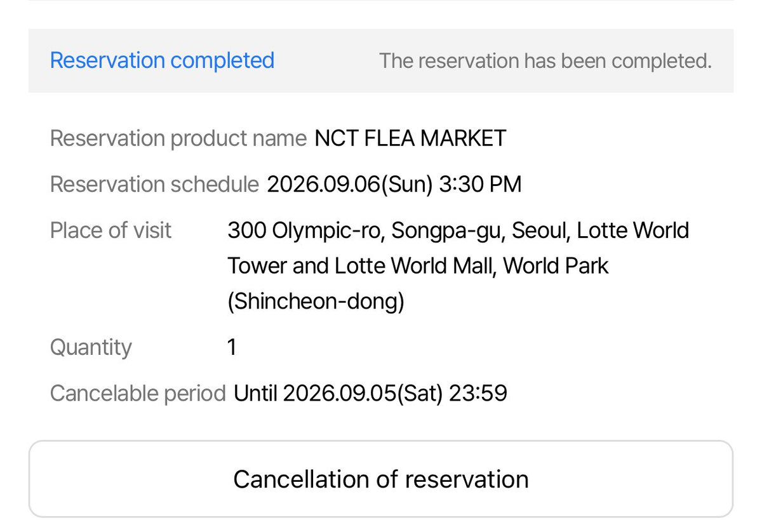The height and width of the screenshot is (532, 762).
Task: Click the Cancelable period label
Action: (138, 393)
